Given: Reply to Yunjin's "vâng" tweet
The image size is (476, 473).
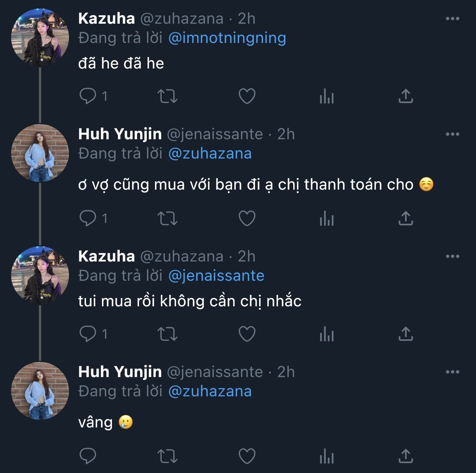Looking at the screenshot, I should click(x=88, y=456).
